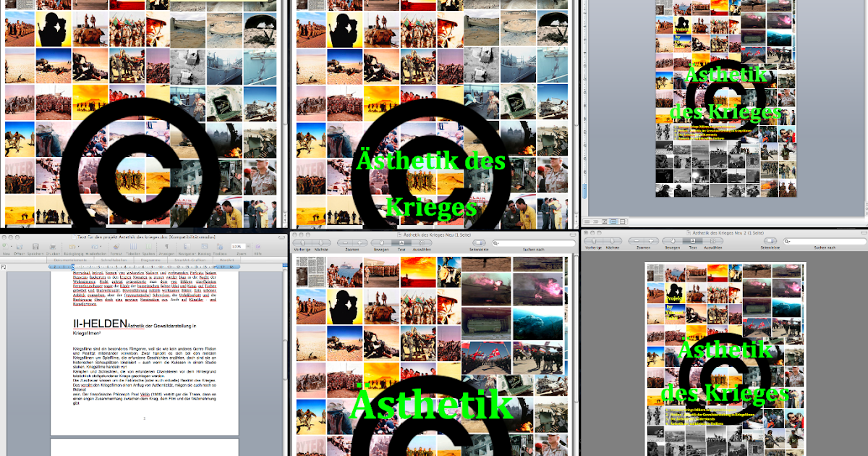
Task: Toggle Seitenleiste in 'Krieges Neu 2' window
Action: (770, 240)
